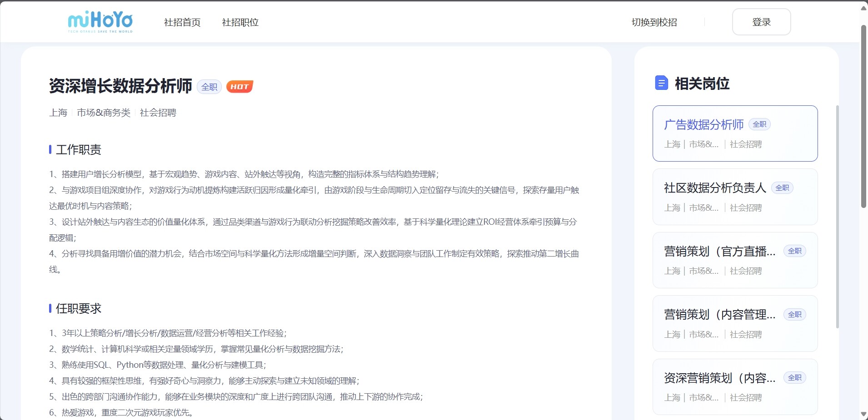This screenshot has width=868, height=420.
Task: Click the related jobs panel scrollbar
Action: (x=837, y=216)
